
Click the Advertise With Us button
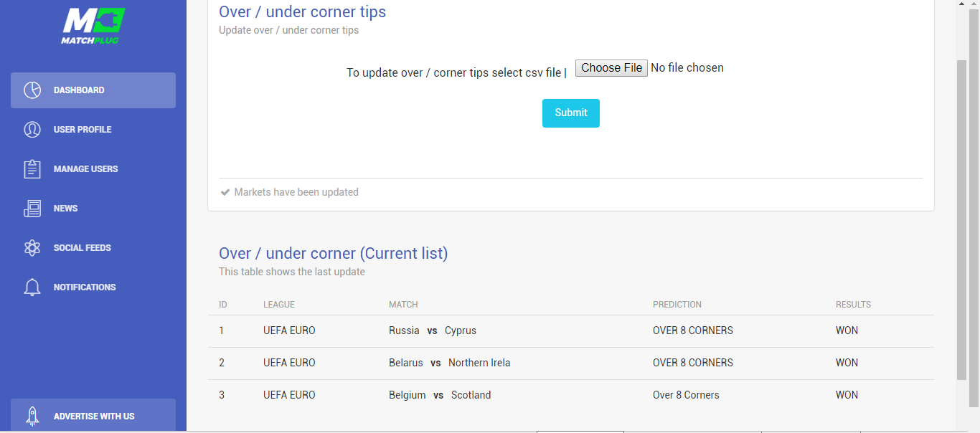(x=93, y=416)
